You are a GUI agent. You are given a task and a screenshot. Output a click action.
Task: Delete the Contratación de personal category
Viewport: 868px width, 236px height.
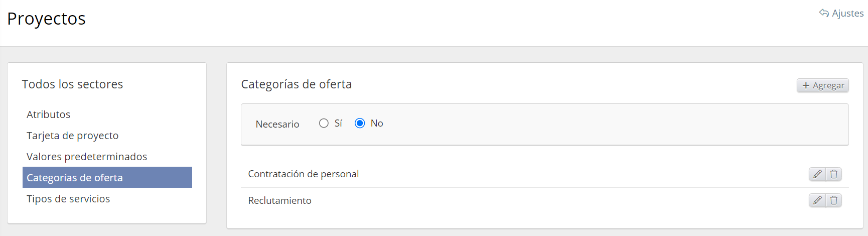point(834,174)
